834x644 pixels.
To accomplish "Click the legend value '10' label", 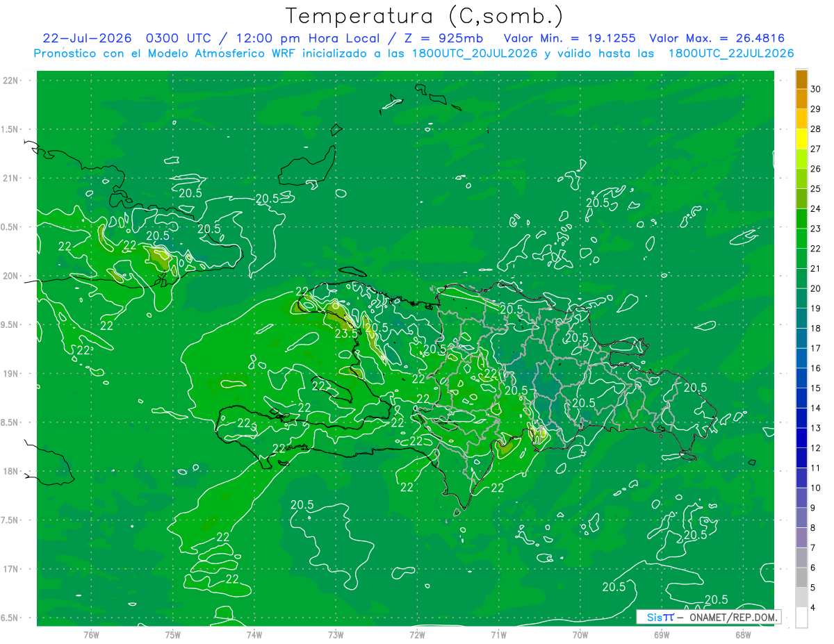I will [x=816, y=488].
